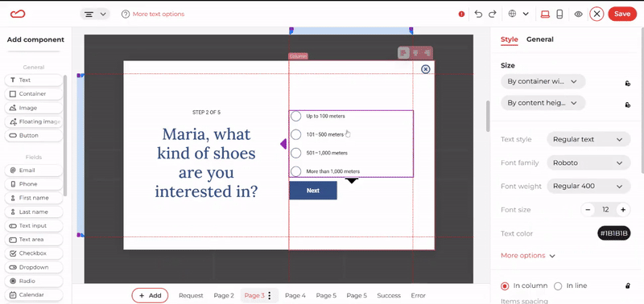644x304 pixels.
Task: Add a Last name field
Action: pos(34,212)
